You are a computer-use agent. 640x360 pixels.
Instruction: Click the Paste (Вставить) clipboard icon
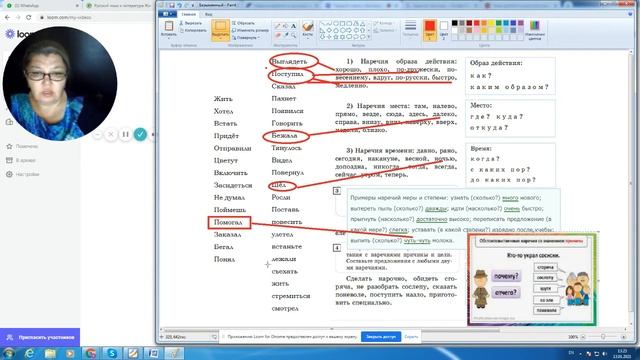point(169,26)
